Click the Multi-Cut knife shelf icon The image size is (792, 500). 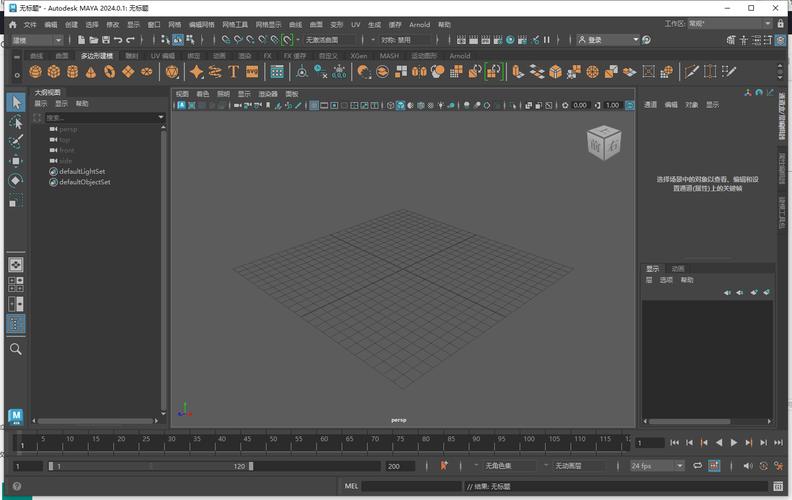click(x=691, y=72)
